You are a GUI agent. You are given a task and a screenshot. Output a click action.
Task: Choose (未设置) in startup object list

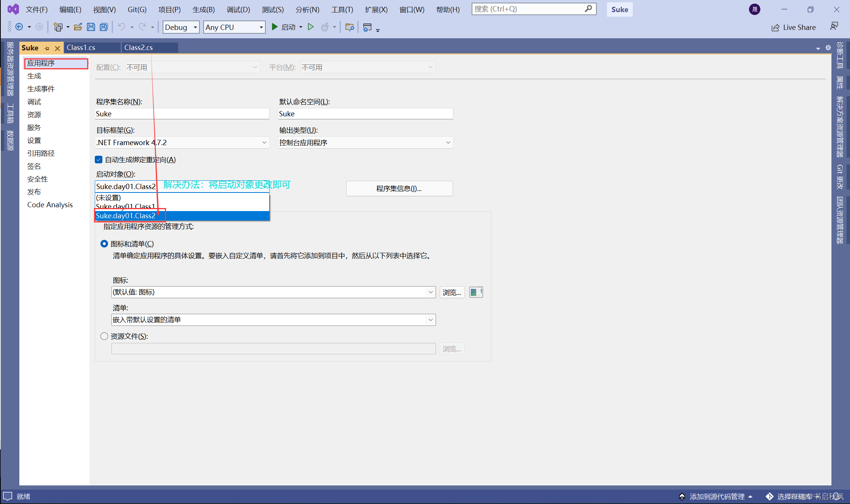182,197
